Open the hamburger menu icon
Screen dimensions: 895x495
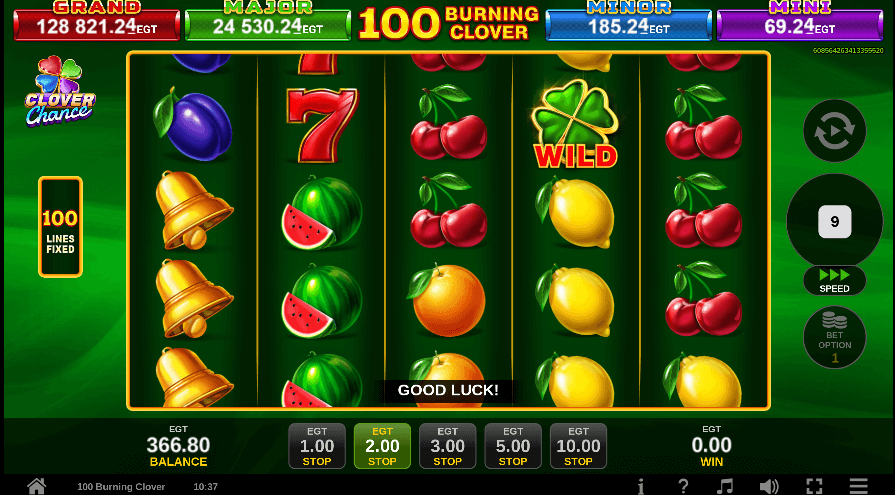[858, 486]
